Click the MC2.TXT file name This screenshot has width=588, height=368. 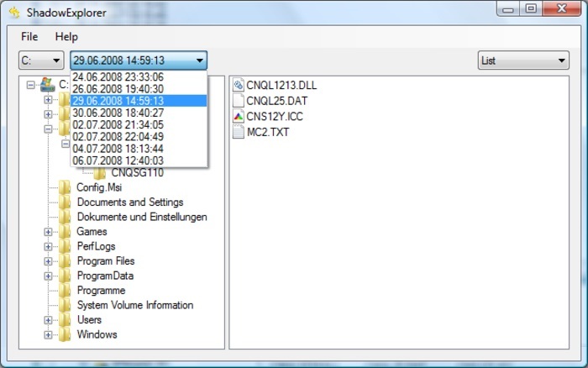pos(268,132)
